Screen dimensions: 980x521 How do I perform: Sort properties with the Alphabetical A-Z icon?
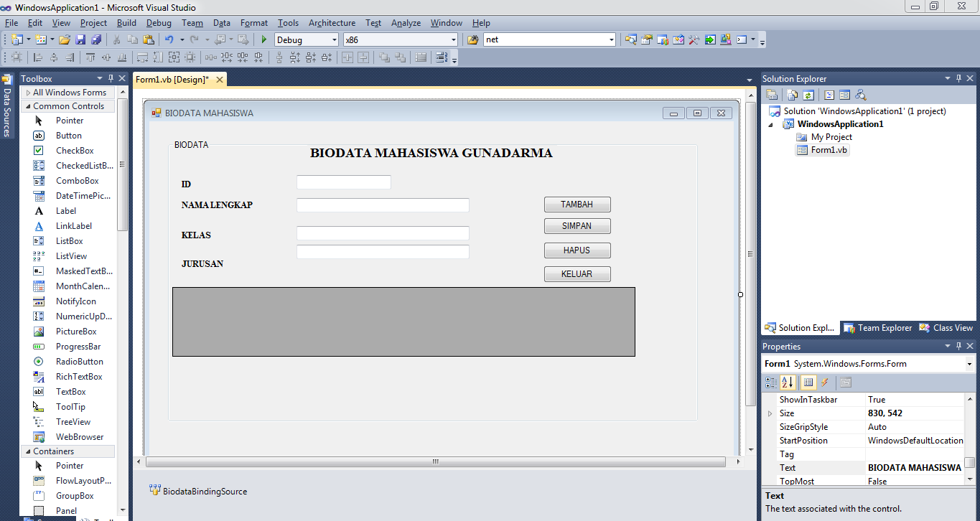tap(788, 382)
